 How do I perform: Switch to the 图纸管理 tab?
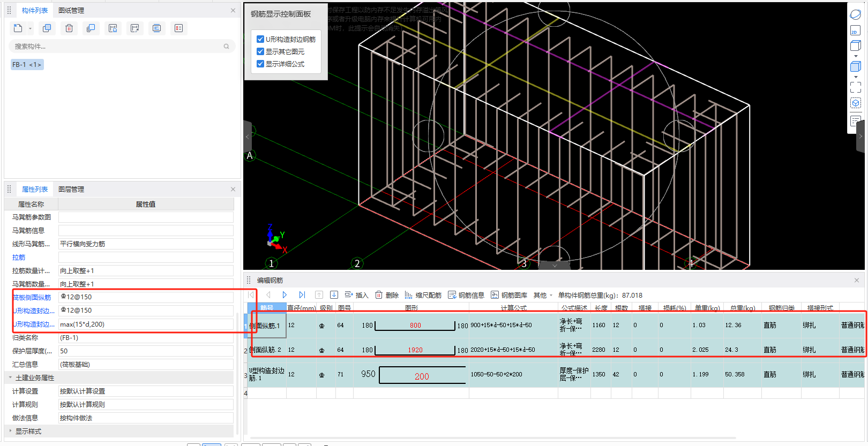[71, 10]
